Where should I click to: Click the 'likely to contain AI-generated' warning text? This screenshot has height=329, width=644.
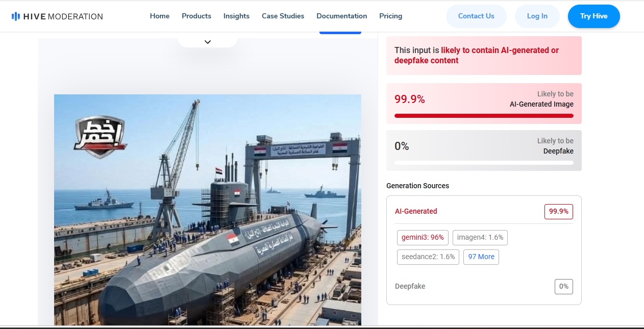click(477, 55)
